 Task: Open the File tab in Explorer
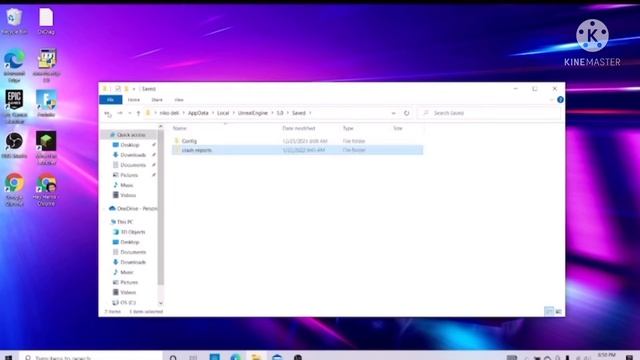pyautogui.click(x=111, y=100)
